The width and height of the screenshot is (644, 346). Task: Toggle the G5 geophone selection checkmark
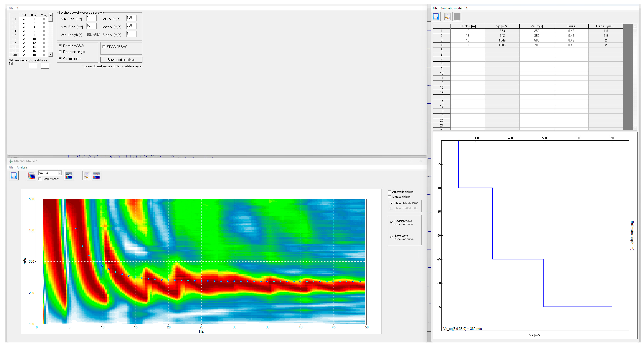point(24,35)
